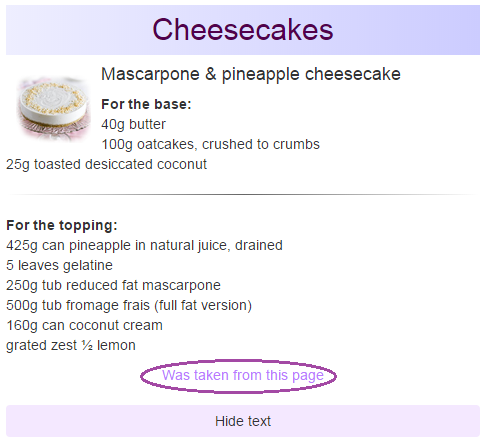Image resolution: width=486 pixels, height=448 pixels.
Task: Click the '425g can pineapple' ingredient line
Action: [x=144, y=246]
